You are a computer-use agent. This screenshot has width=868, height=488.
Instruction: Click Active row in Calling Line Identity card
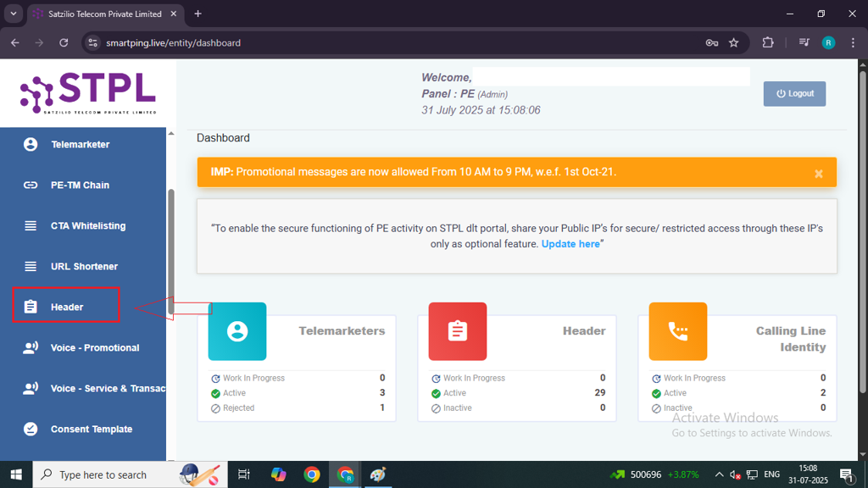coord(738,393)
